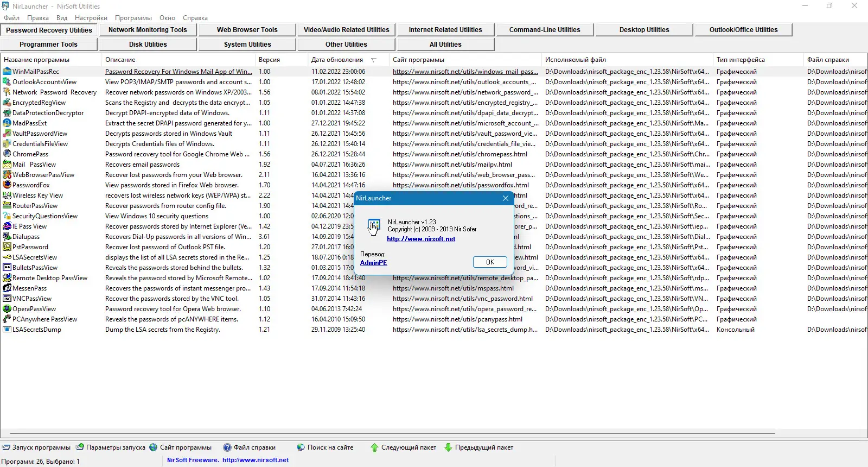The height and width of the screenshot is (467, 868).
Task: Click the NirLauncher icon in the About dialog
Action: coord(374,226)
